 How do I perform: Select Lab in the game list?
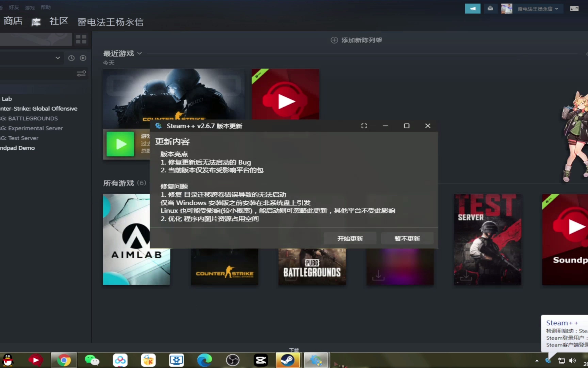tap(7, 99)
